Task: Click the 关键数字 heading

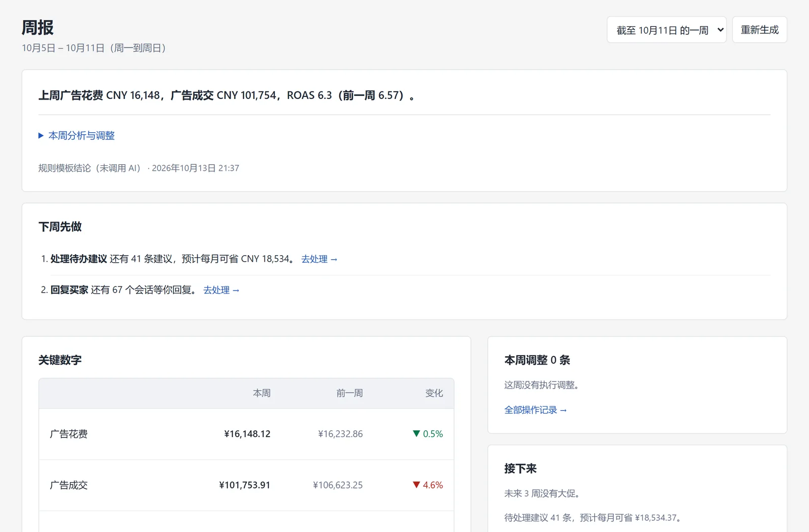Action: [x=60, y=360]
